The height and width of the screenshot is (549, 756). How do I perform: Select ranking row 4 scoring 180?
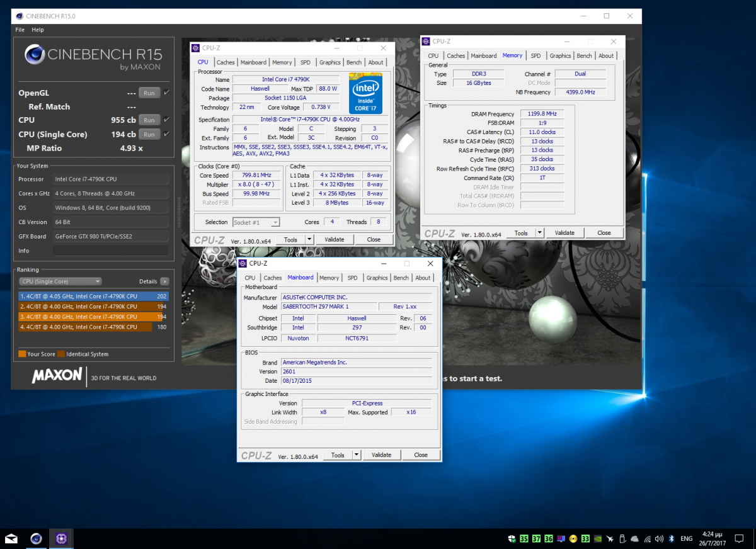93,327
